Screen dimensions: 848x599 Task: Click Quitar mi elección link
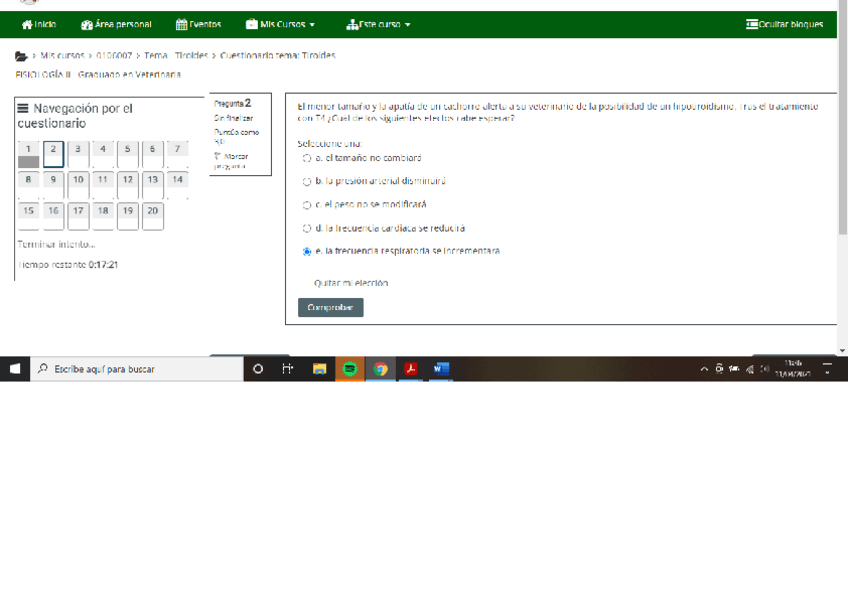(x=351, y=283)
